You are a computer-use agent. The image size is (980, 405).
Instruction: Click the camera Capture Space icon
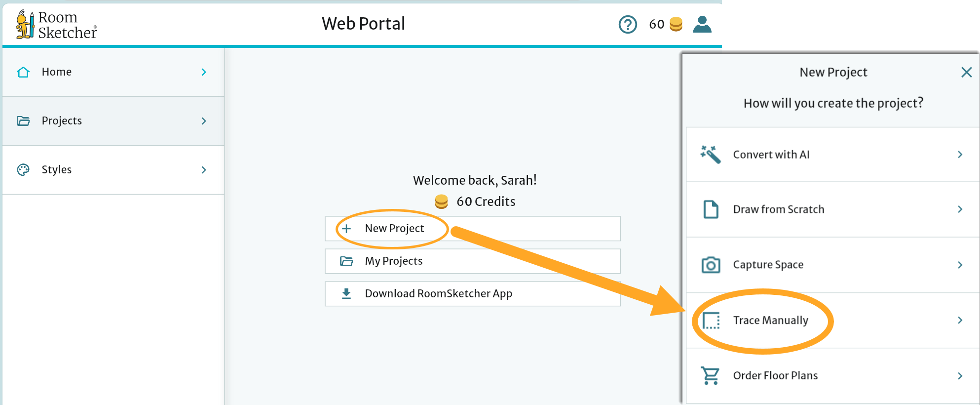[711, 265]
